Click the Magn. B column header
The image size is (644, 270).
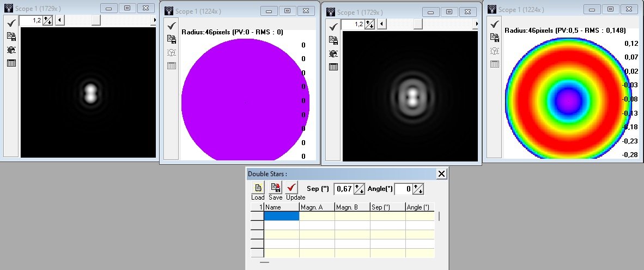click(x=352, y=207)
